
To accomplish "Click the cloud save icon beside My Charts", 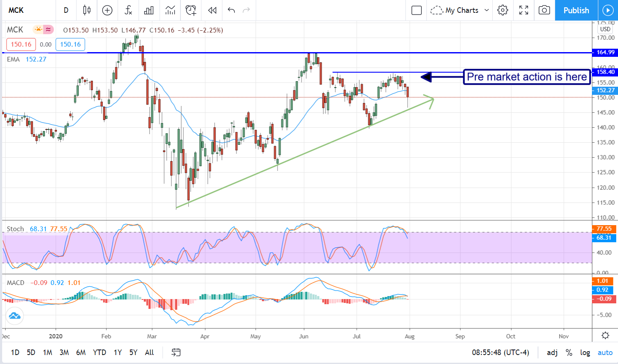I will (436, 10).
